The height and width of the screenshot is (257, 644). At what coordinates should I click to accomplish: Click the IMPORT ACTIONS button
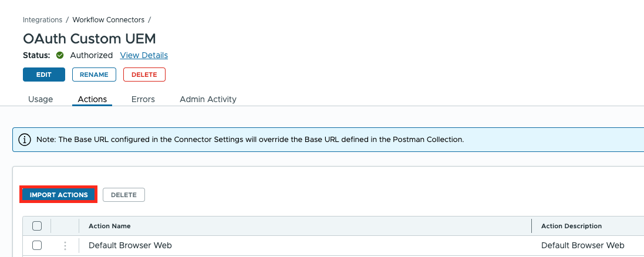[59, 195]
